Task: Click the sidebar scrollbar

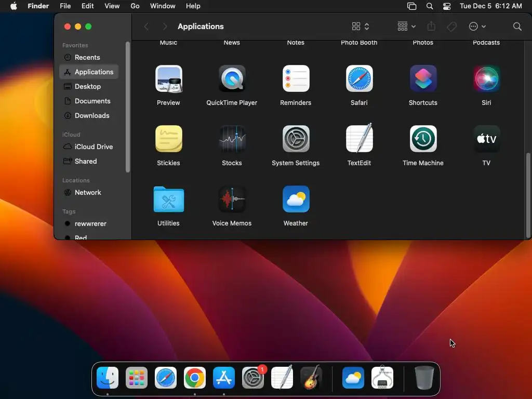Action: (128, 107)
